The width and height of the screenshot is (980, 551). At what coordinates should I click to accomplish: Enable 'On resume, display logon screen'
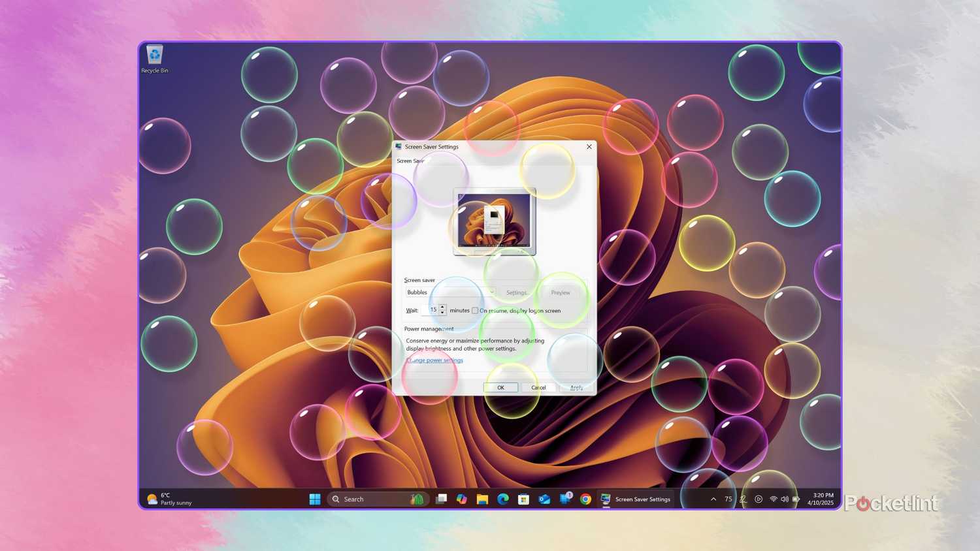point(475,311)
